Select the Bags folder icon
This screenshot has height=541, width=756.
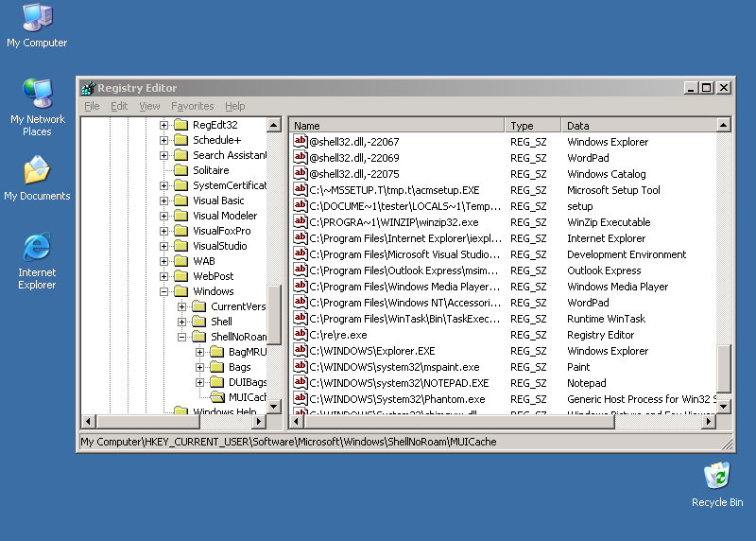[217, 367]
